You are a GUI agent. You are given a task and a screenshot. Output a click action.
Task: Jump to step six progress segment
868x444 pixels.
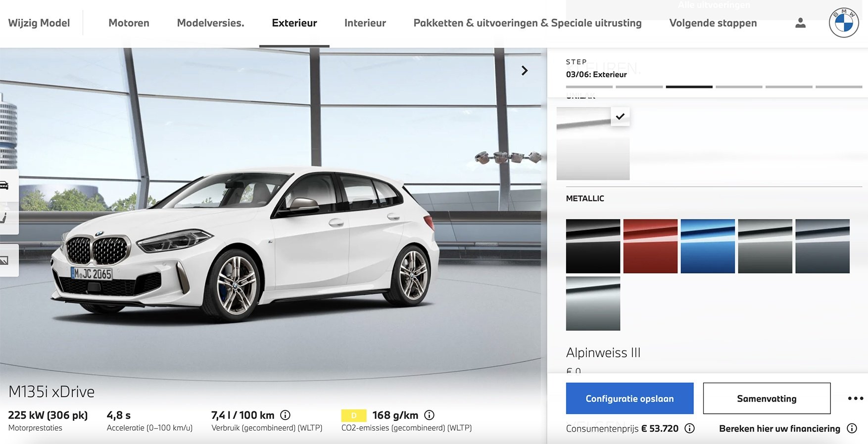point(839,87)
